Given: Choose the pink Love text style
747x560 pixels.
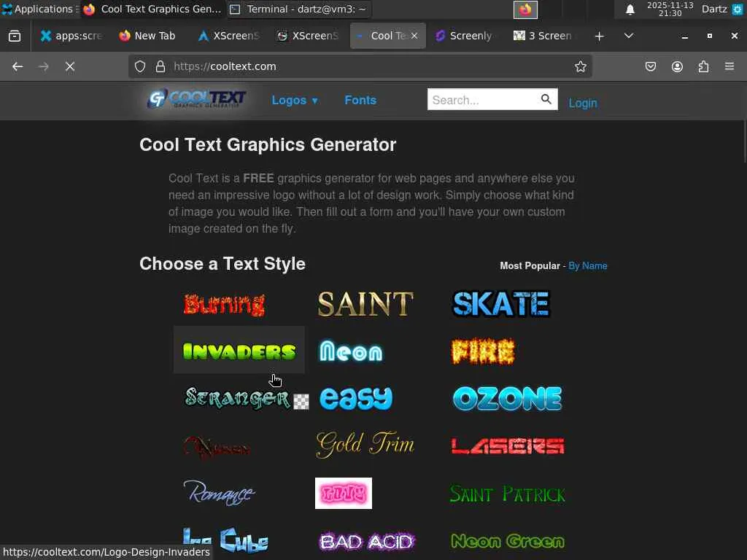Looking at the screenshot, I should [344, 494].
